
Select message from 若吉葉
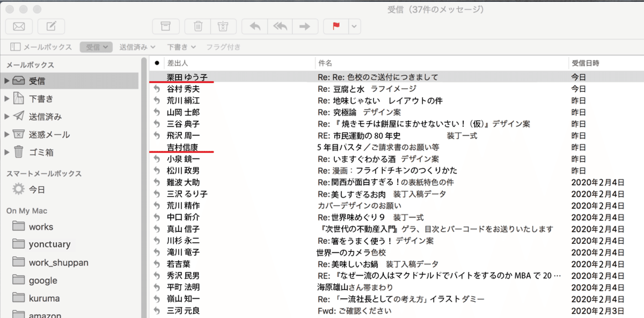[x=396, y=264]
